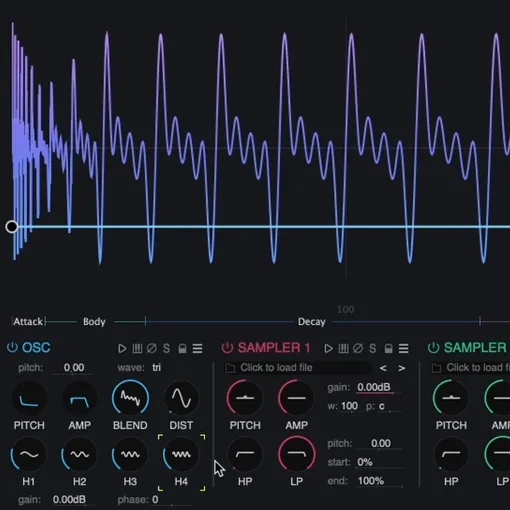This screenshot has width=510, height=510.
Task: Select the OSC DIST knob
Action: tap(181, 398)
